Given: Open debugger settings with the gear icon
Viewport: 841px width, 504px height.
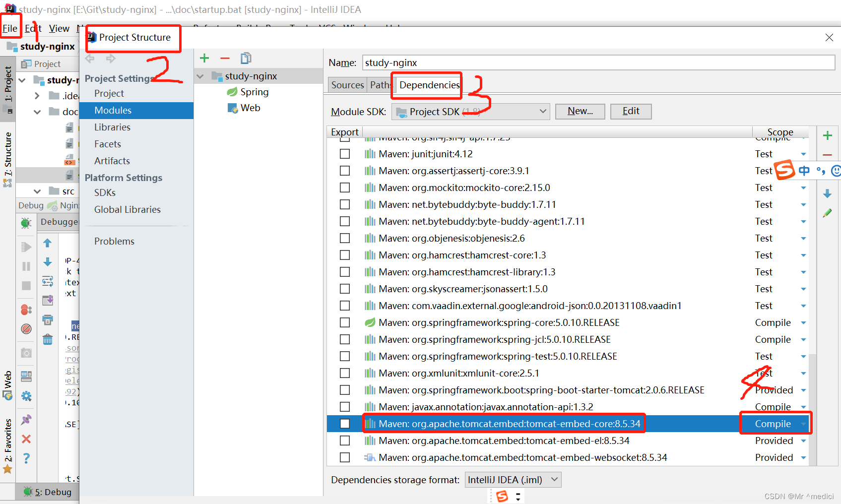Looking at the screenshot, I should (x=26, y=396).
